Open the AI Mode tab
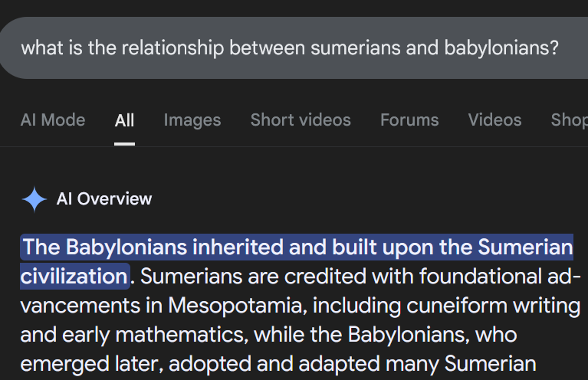588x380 pixels. pos(53,120)
